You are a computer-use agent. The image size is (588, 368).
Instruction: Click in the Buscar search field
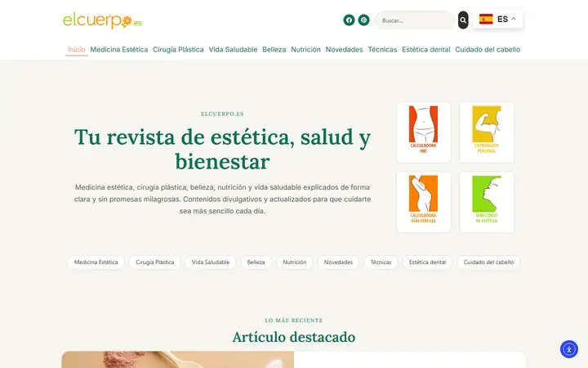click(x=414, y=20)
